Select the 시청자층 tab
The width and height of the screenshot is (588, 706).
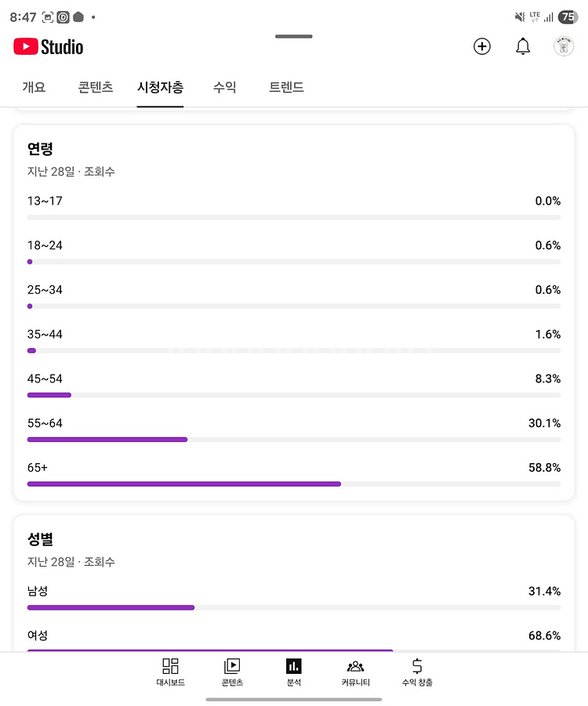(x=160, y=88)
